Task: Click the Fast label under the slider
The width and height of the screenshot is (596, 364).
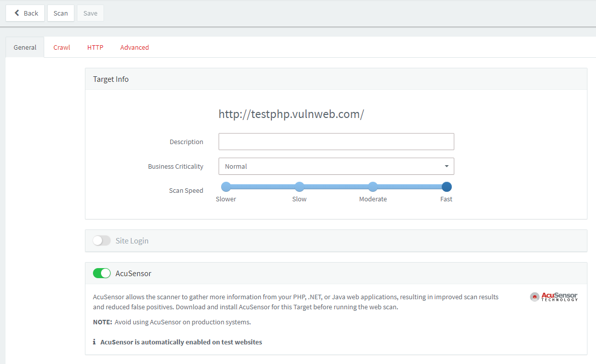Action: click(446, 199)
